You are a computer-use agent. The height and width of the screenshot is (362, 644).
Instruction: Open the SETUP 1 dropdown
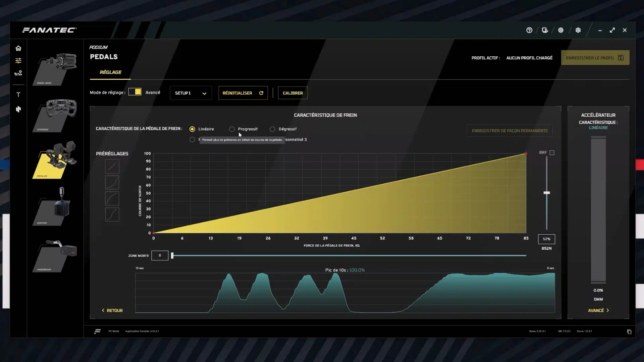pyautogui.click(x=191, y=93)
